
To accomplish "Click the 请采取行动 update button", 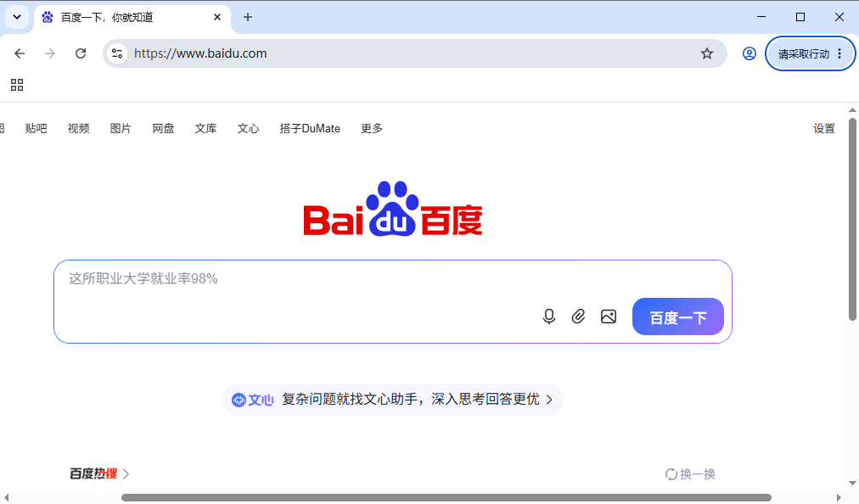I will tap(811, 53).
